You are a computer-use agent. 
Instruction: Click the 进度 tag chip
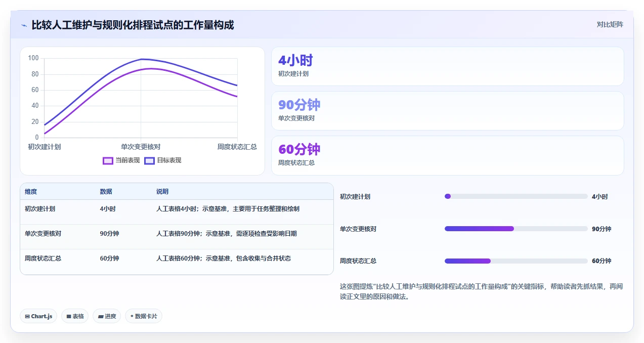(107, 316)
